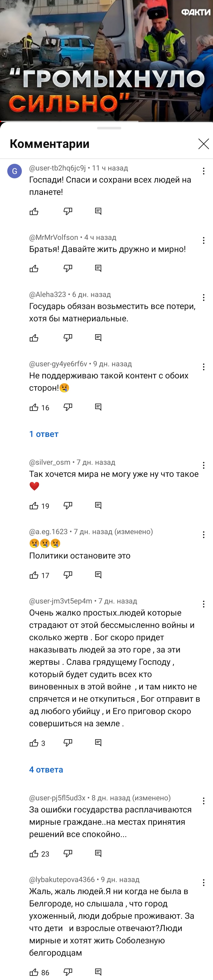This screenshot has height=980, width=213.
Task: Expand the '4 ответа' replies thread
Action: point(46,770)
